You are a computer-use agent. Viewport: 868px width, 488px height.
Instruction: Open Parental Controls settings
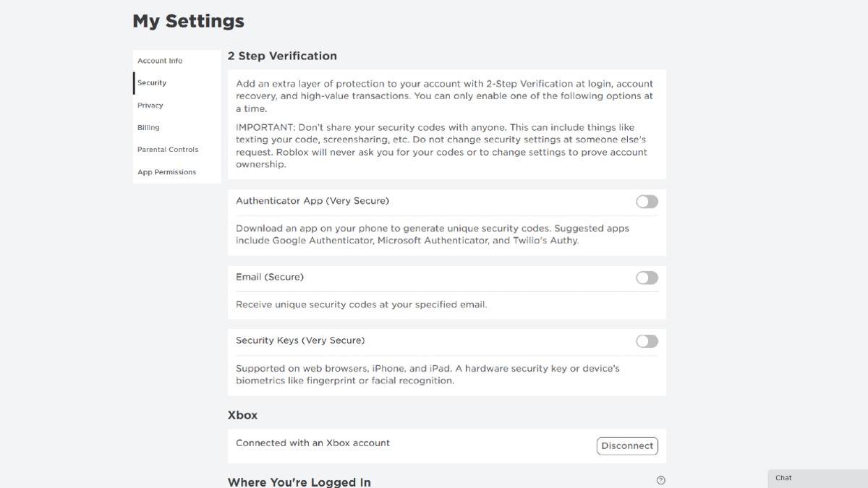[168, 150]
